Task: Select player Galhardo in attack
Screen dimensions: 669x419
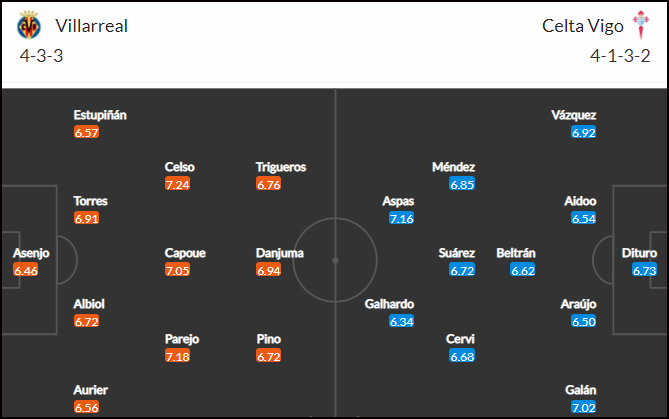Action: [390, 304]
